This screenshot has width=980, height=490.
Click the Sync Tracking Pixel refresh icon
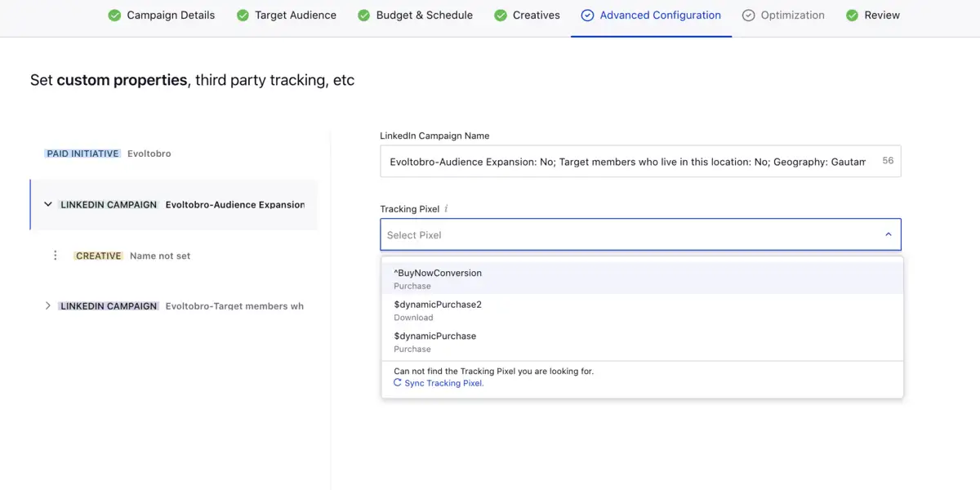(x=398, y=383)
